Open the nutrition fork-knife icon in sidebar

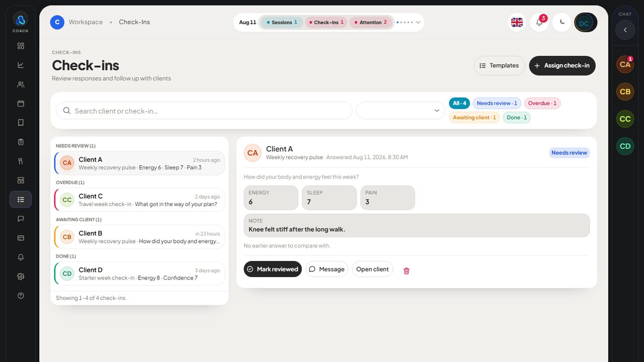(x=21, y=161)
